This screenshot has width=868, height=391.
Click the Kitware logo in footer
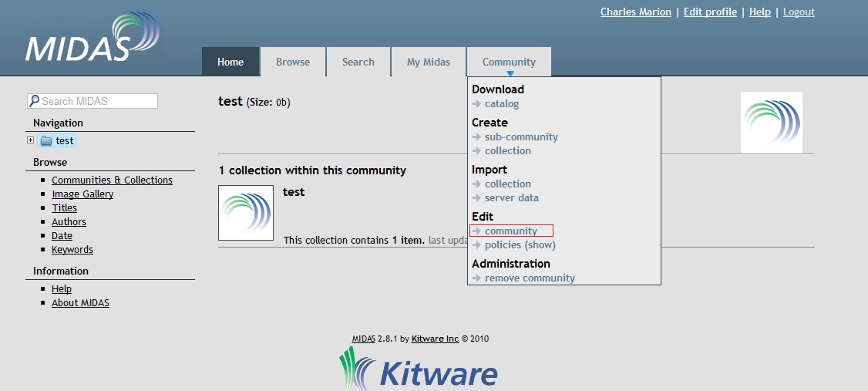pos(419,370)
